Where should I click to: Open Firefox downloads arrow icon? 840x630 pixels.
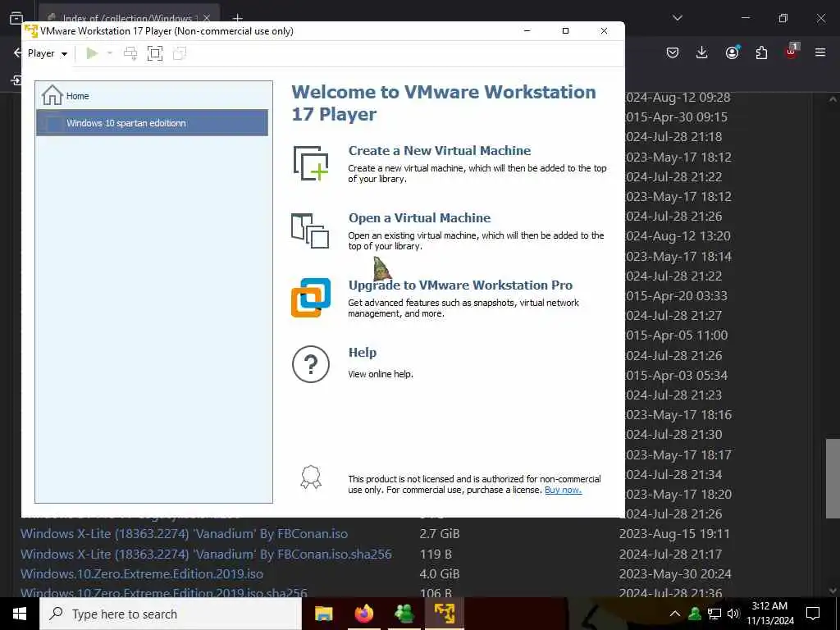pos(702,52)
